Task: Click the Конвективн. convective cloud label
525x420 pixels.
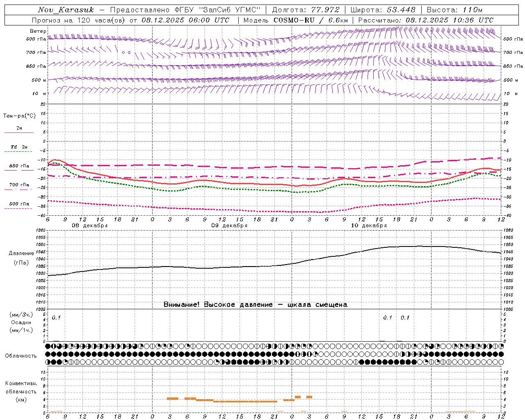Action: [21, 383]
